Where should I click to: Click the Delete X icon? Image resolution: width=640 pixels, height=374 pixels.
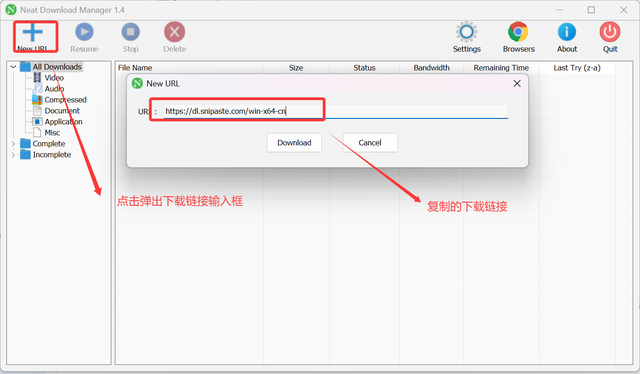175,32
